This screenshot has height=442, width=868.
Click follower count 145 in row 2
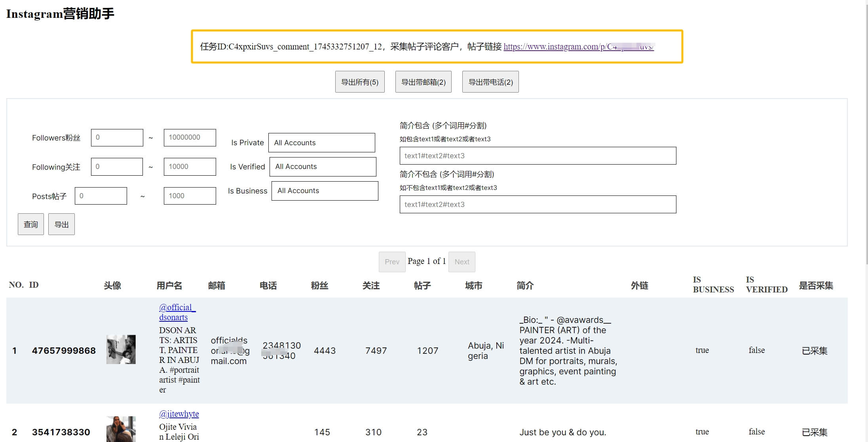[x=322, y=432]
